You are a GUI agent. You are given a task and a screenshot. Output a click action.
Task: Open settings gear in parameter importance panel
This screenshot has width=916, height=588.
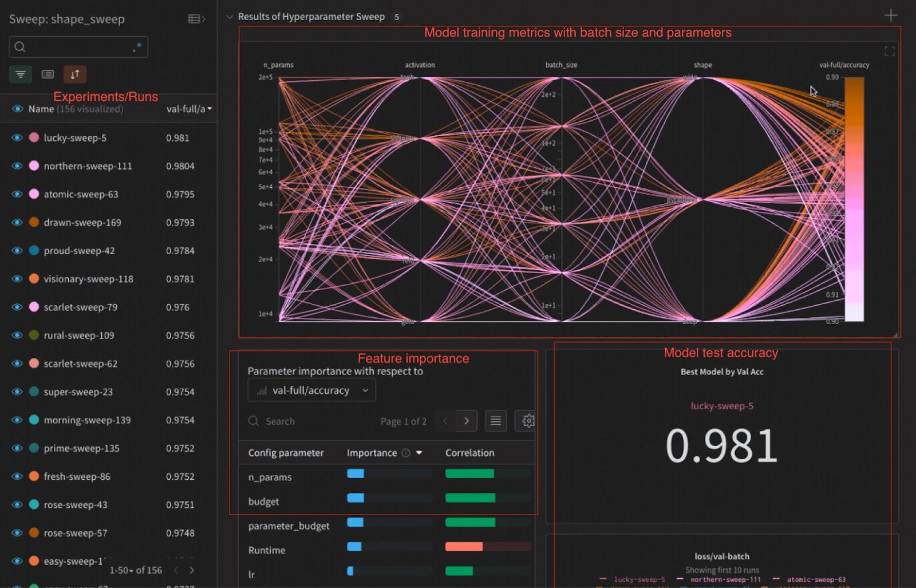tap(526, 421)
